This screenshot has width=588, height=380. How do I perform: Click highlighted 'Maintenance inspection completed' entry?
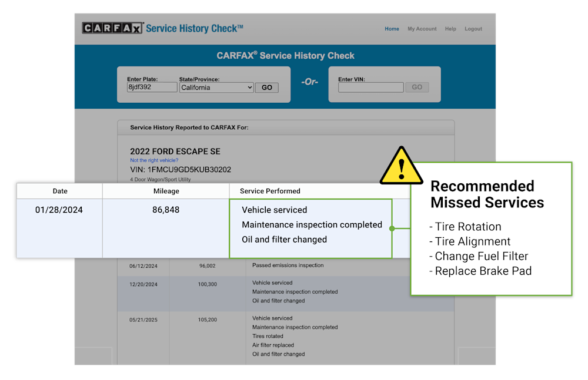click(x=312, y=225)
